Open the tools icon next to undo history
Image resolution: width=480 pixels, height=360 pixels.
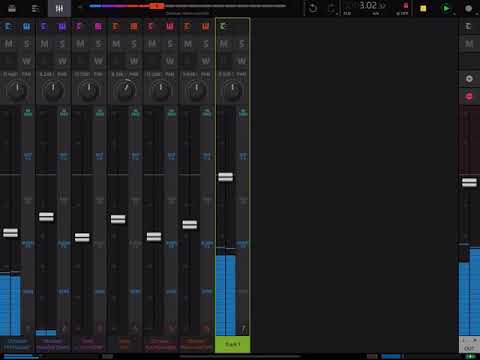pos(331,8)
